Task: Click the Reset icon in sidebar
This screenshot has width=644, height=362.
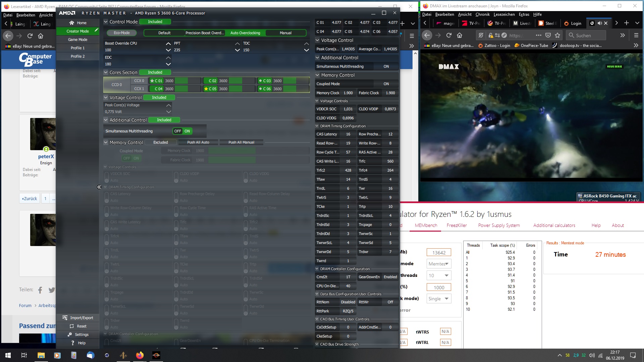Action: (71, 326)
